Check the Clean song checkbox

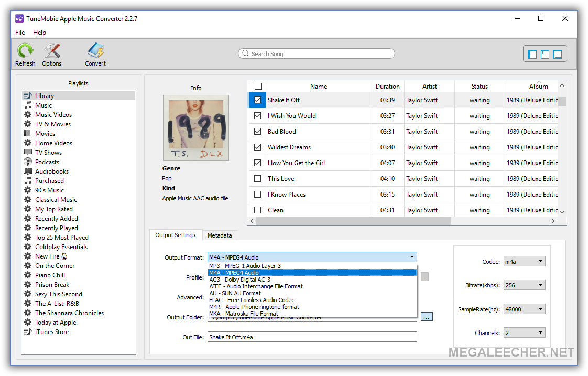[258, 210]
